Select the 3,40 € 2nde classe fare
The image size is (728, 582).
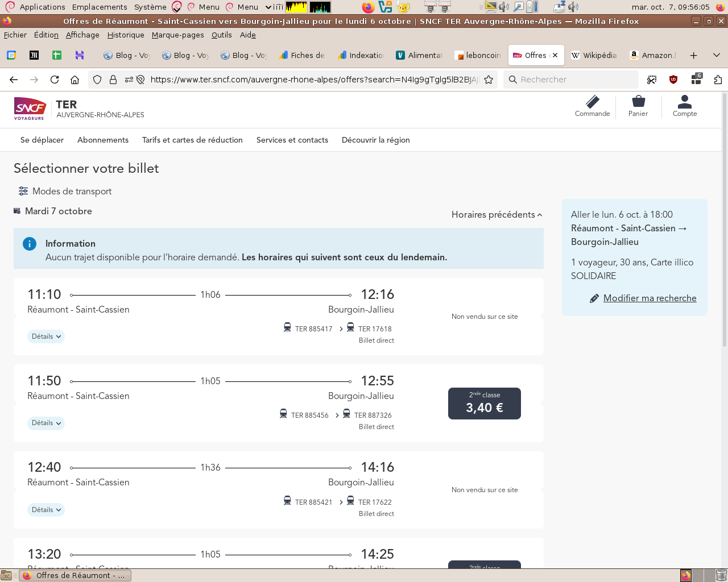pyautogui.click(x=485, y=404)
